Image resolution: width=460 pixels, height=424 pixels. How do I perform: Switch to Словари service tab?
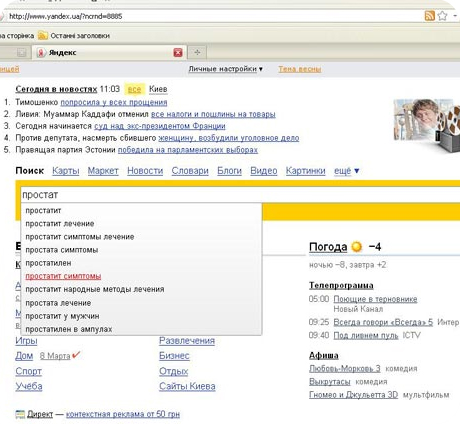tap(190, 171)
